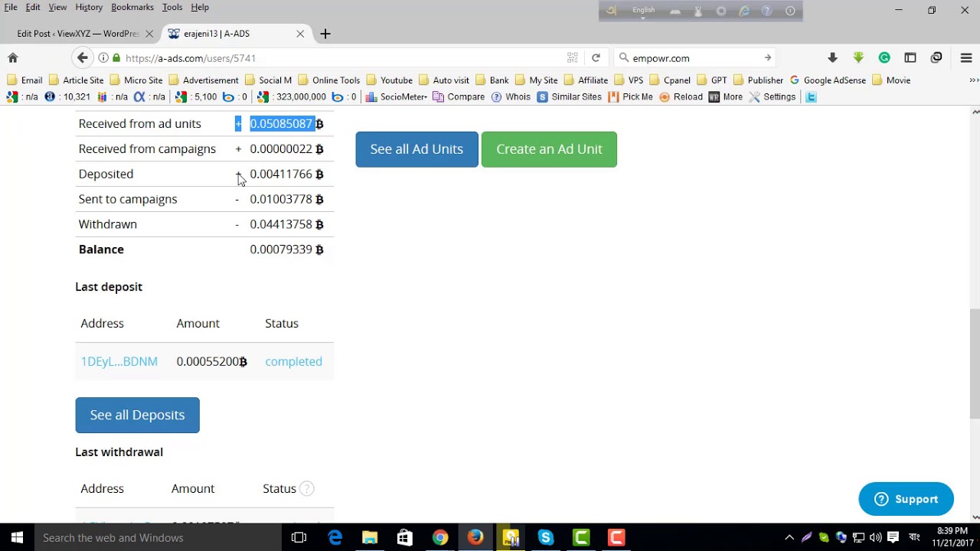Open the Advertisement bookmarks folder
Screen dimensions: 980x551
(204, 80)
